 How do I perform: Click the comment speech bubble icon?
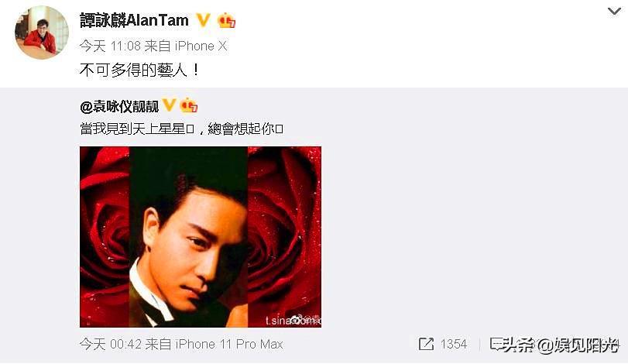click(x=497, y=344)
